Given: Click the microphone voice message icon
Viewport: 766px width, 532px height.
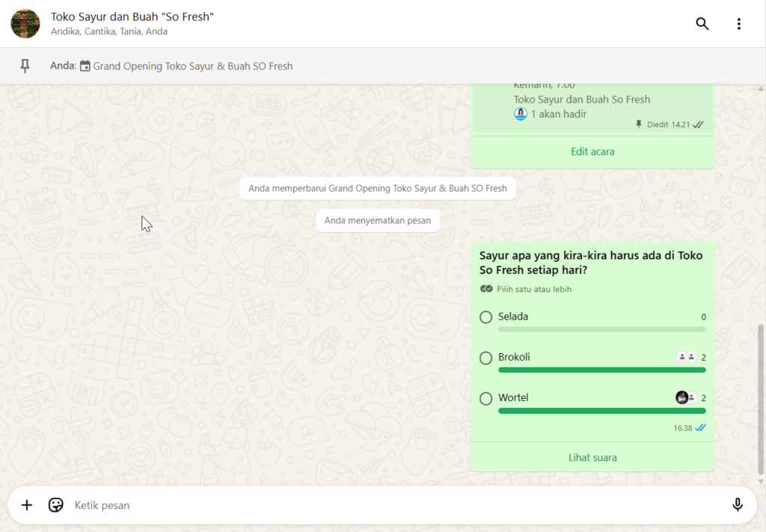Looking at the screenshot, I should tap(738, 505).
